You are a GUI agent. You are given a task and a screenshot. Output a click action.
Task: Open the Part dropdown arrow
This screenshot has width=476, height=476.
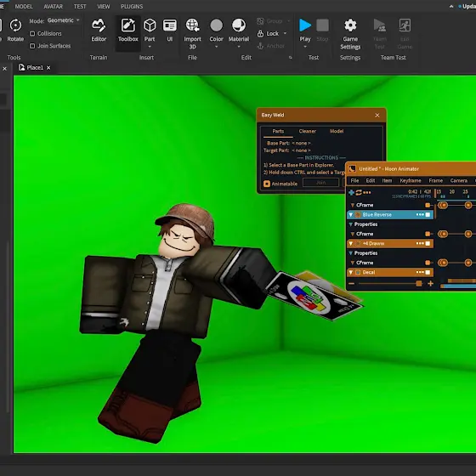tap(150, 47)
